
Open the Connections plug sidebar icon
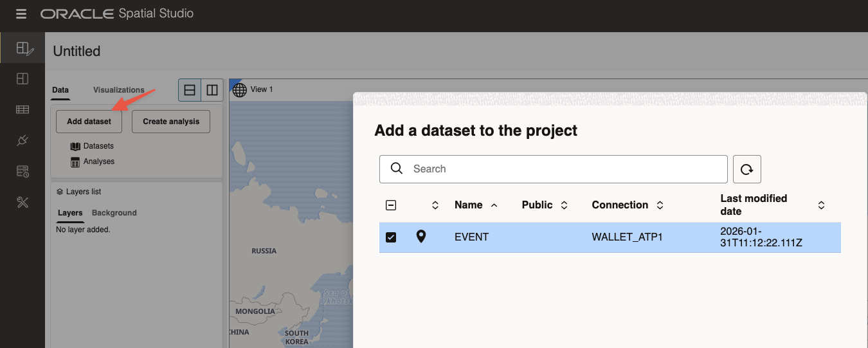tap(23, 140)
